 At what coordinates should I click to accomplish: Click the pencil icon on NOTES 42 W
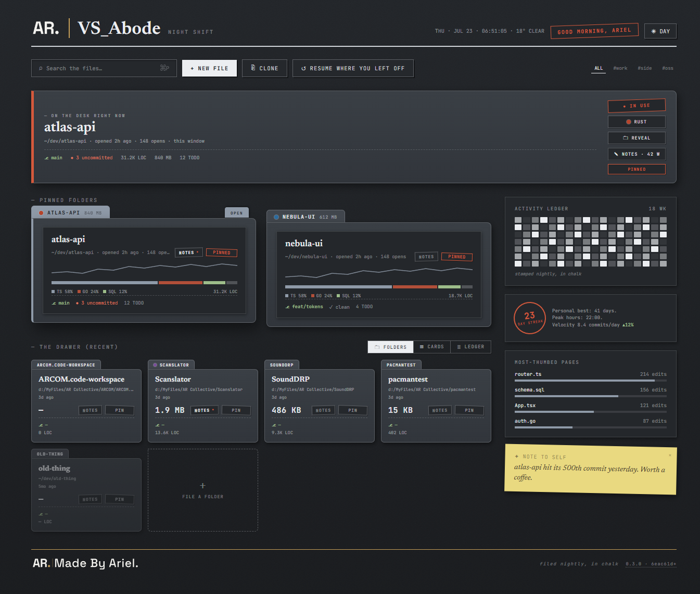(616, 154)
